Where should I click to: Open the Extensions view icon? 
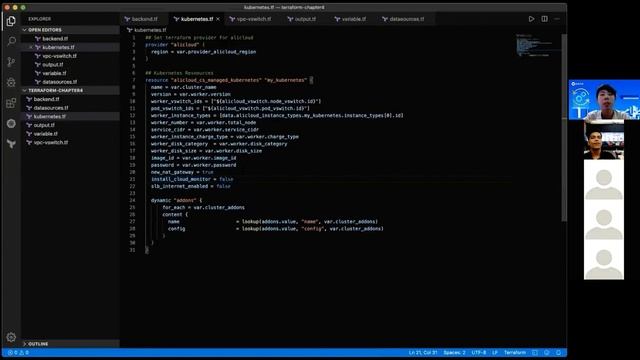point(11,103)
